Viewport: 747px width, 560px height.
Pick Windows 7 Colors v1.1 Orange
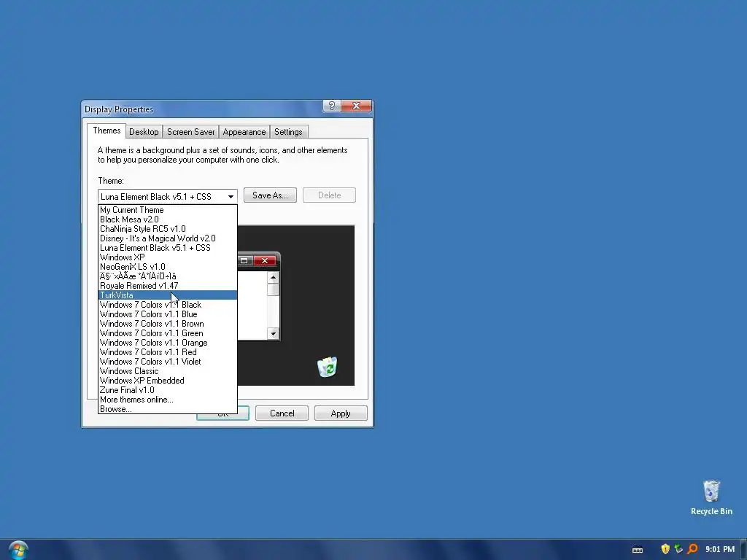168,343
